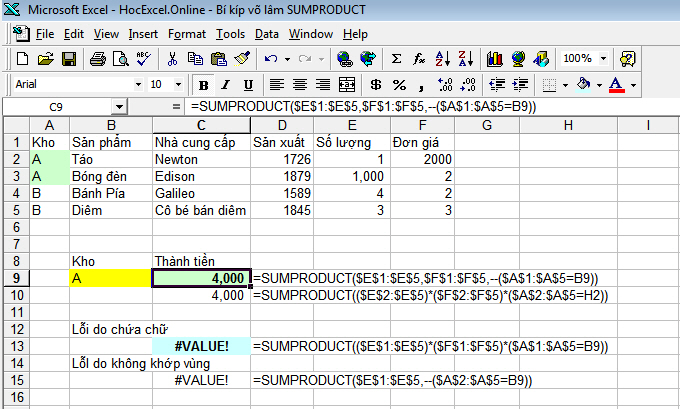Select row 9 header
680x409 pixels.
point(16,278)
